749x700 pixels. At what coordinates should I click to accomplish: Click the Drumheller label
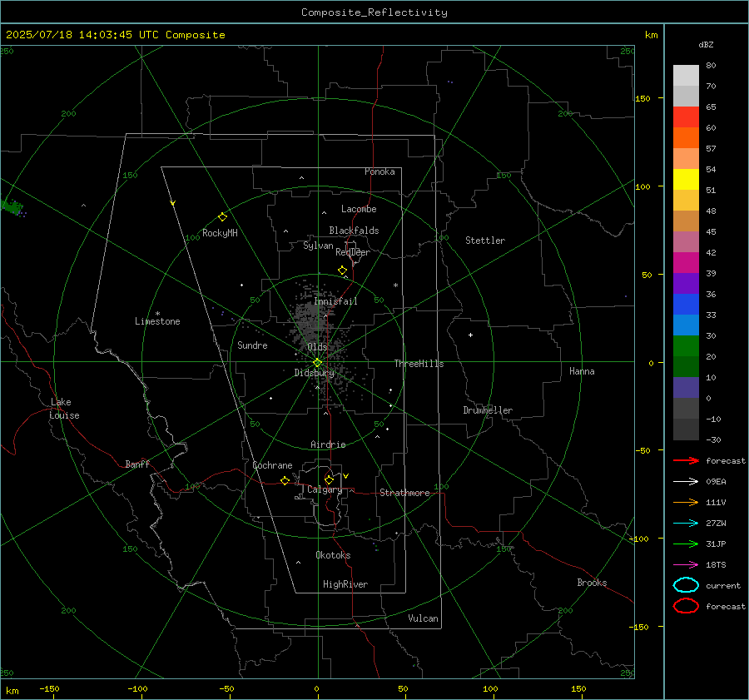coord(488,410)
